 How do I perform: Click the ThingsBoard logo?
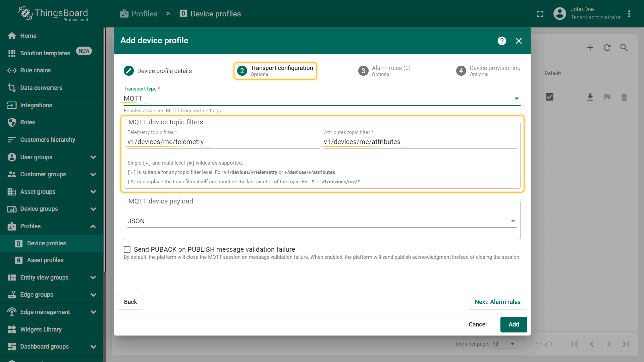click(x=53, y=14)
